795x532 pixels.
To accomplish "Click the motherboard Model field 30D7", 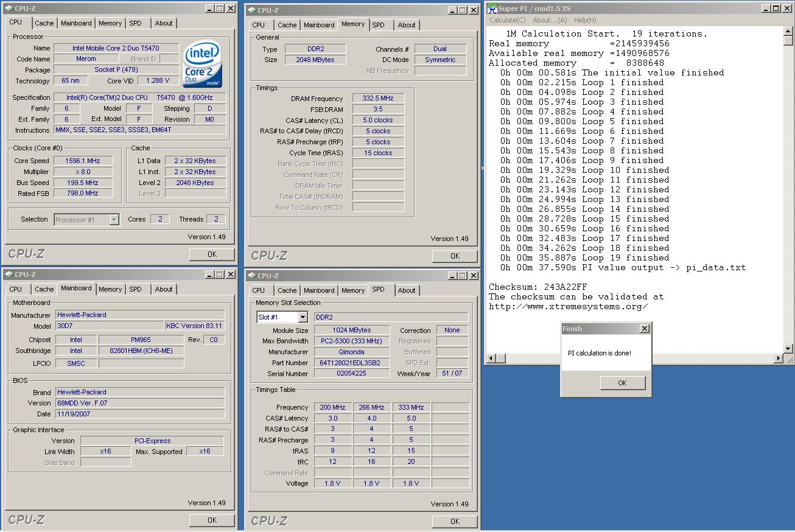I will pos(110,326).
